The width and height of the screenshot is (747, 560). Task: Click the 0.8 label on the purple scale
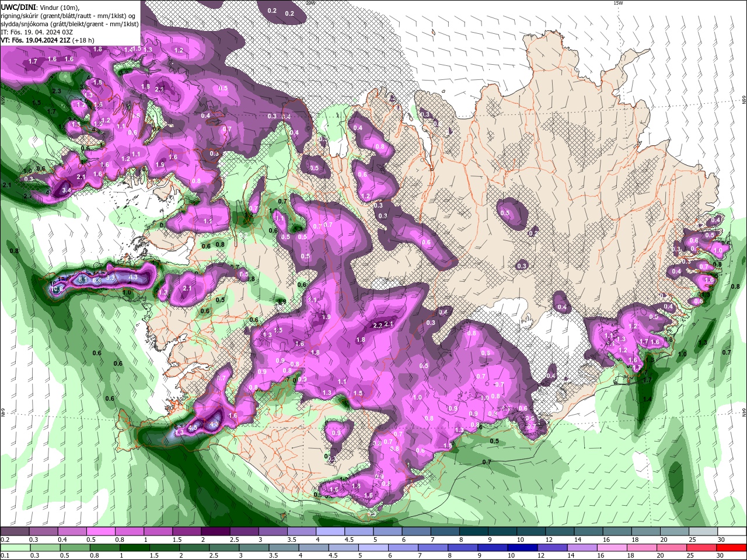pos(120,540)
